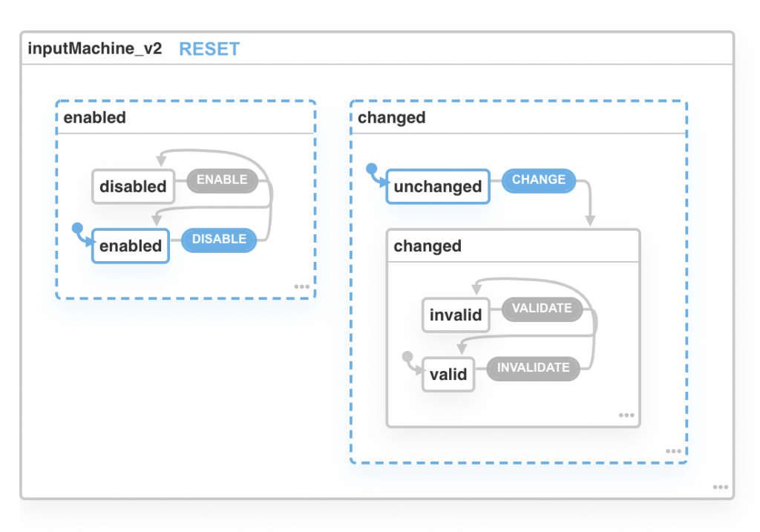
Task: Open ellipsis of outer changed region
Action: 673,451
